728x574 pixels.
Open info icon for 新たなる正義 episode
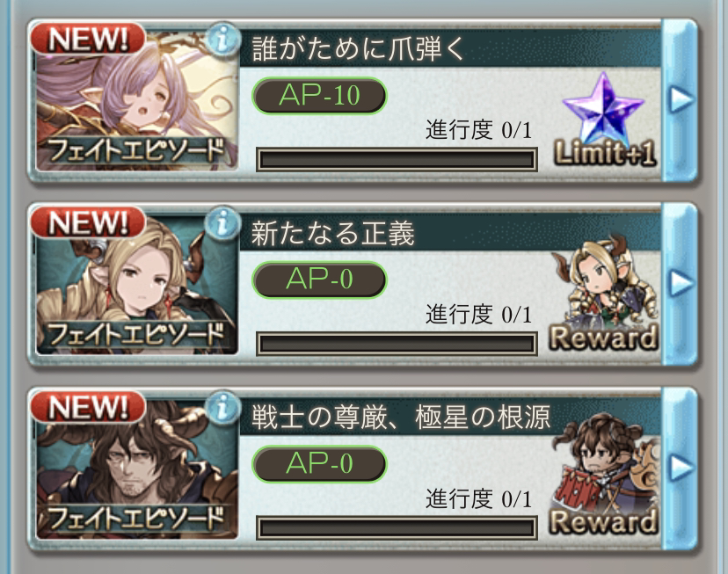(x=222, y=222)
